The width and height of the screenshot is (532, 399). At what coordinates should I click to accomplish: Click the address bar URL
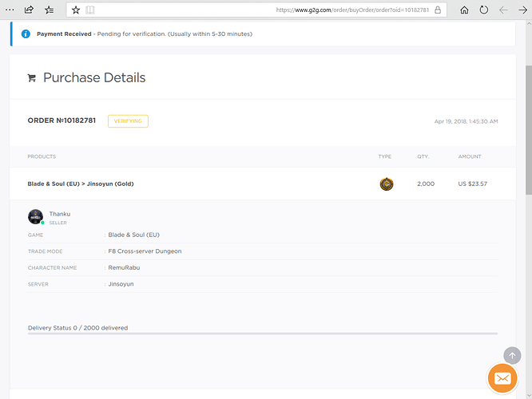(x=352, y=10)
